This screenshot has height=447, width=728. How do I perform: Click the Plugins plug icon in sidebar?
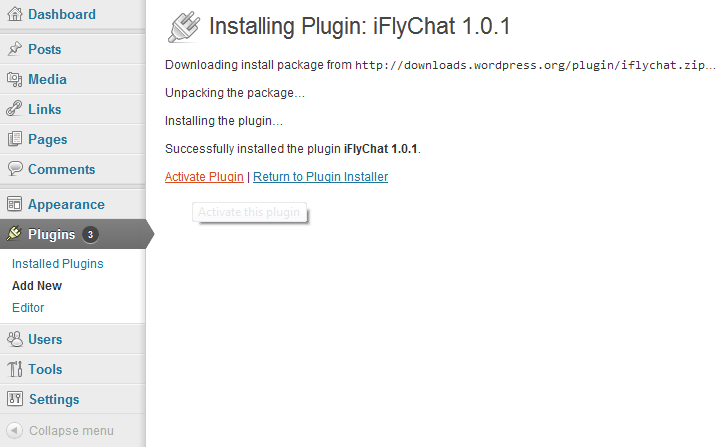[14, 233]
